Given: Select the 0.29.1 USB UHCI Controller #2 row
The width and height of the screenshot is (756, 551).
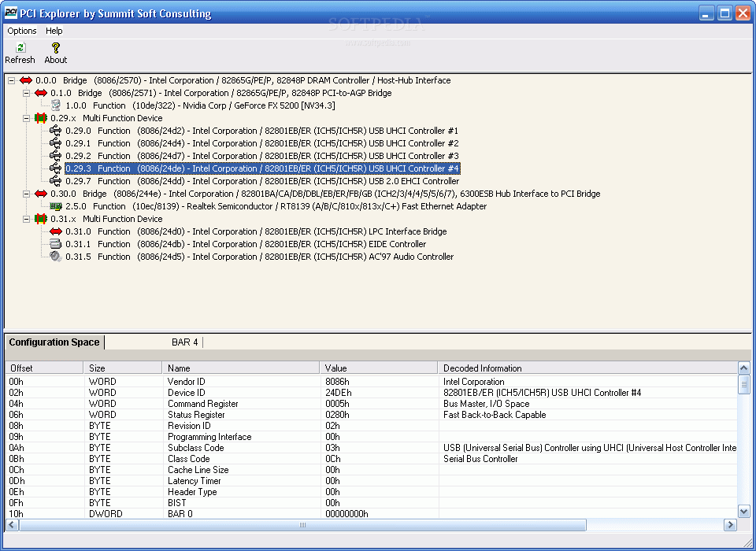Looking at the screenshot, I should coord(261,143).
